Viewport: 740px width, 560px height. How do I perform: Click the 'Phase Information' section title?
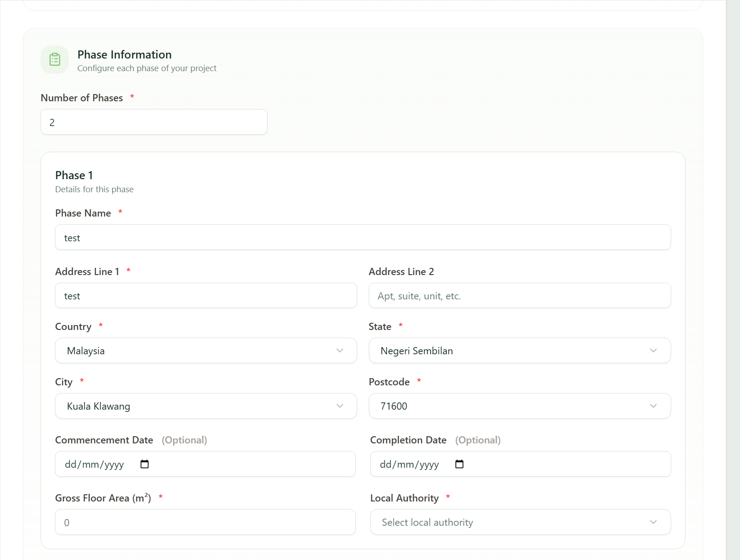coord(125,54)
